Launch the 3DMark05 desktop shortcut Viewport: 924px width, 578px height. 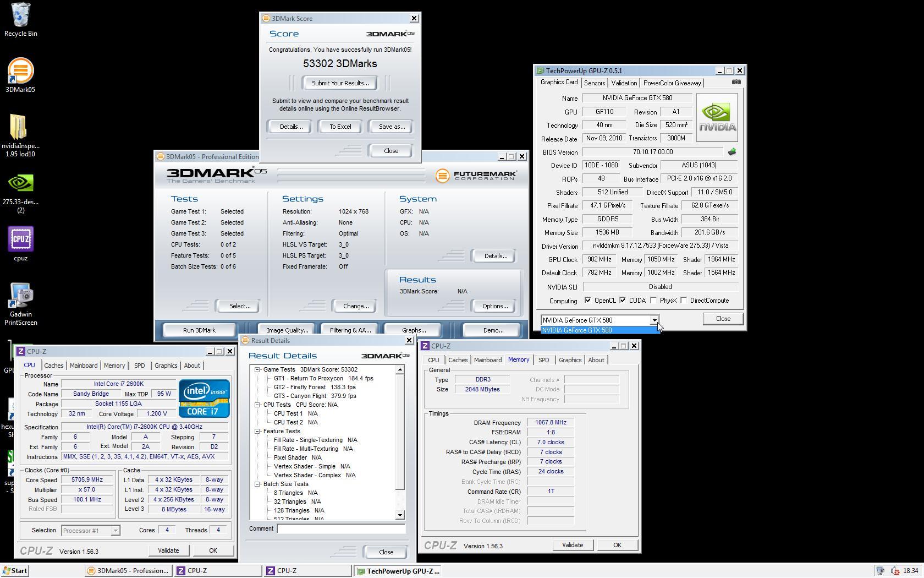tap(20, 75)
